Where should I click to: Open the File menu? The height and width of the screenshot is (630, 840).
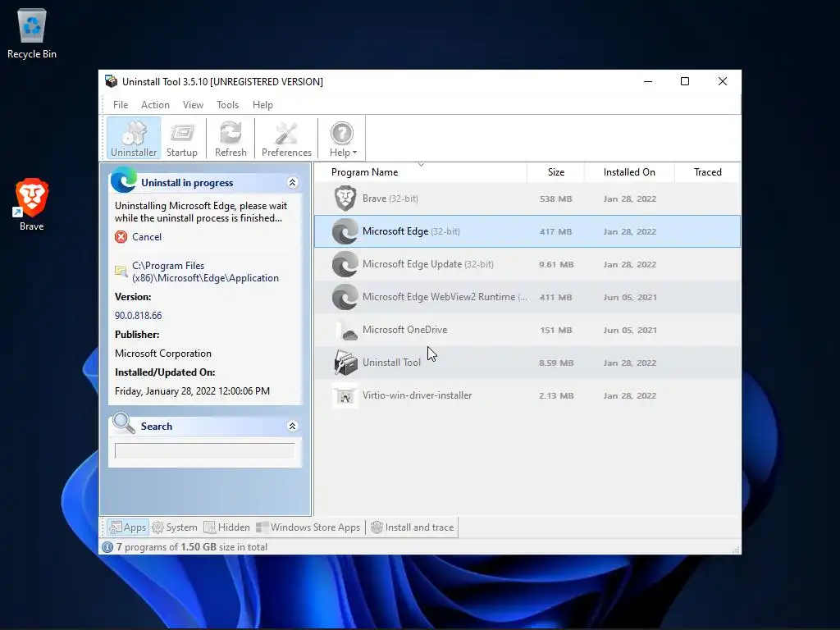(120, 105)
